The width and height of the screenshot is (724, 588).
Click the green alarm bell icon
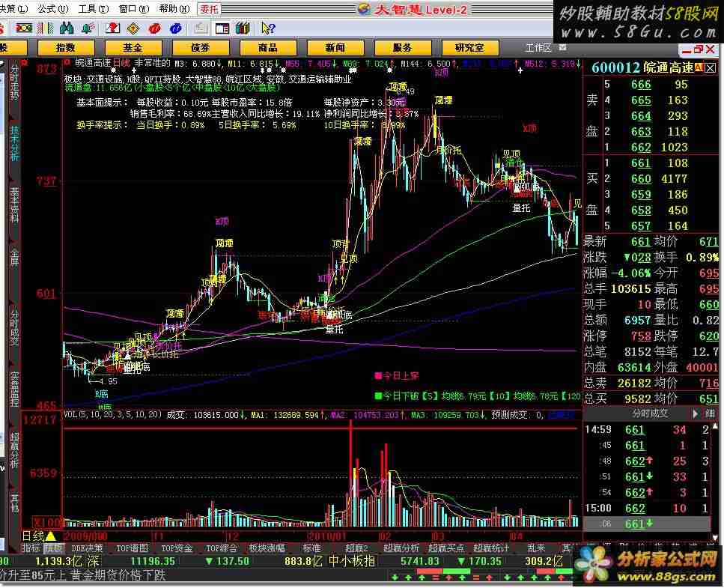coord(88,28)
